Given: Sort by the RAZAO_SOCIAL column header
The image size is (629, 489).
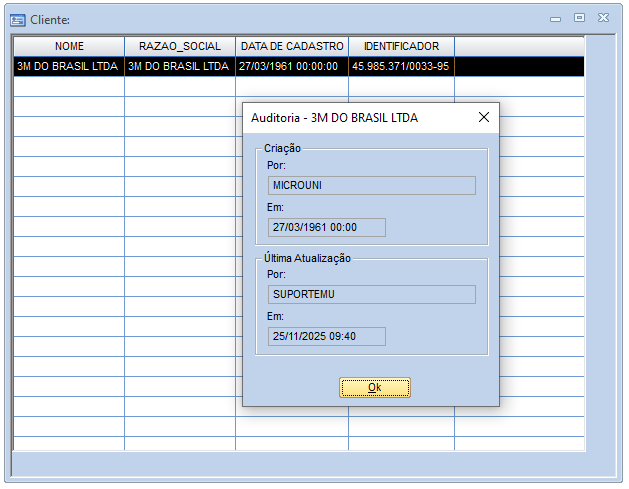Looking at the screenshot, I should pos(180,46).
